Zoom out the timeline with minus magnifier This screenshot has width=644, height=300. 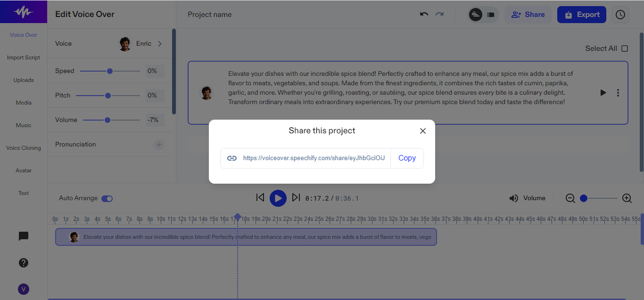point(570,198)
